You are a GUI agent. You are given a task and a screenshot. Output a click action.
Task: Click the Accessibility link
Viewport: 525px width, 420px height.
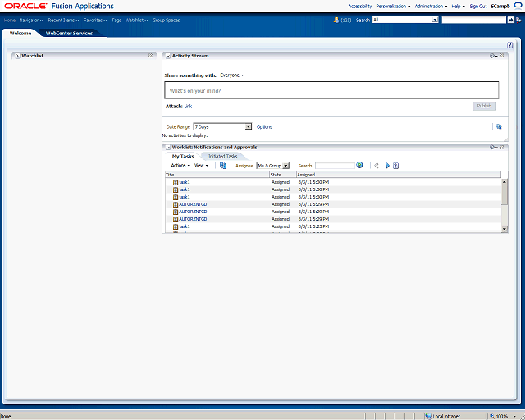point(360,6)
